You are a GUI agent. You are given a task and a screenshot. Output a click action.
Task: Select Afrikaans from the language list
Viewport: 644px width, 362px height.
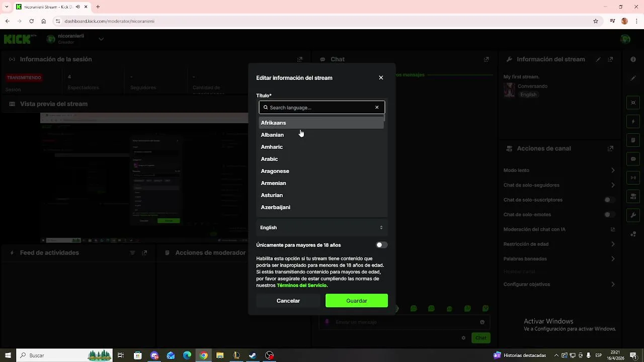pyautogui.click(x=321, y=123)
